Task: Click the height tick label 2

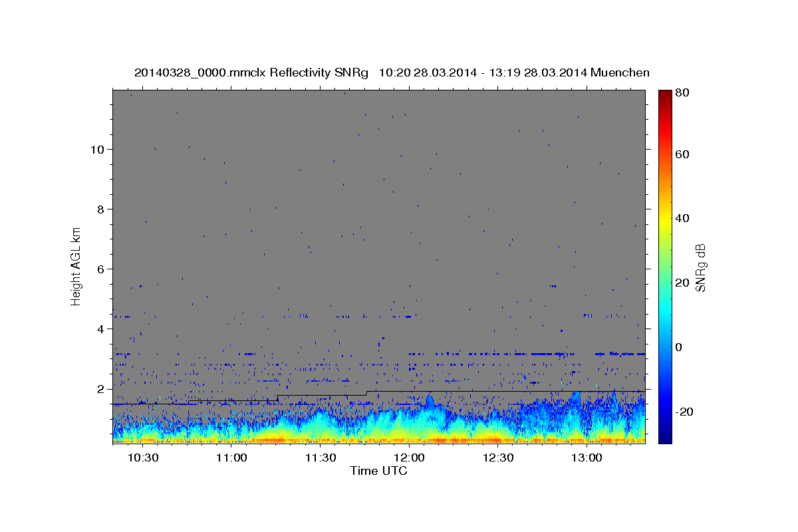Action: tap(102, 389)
